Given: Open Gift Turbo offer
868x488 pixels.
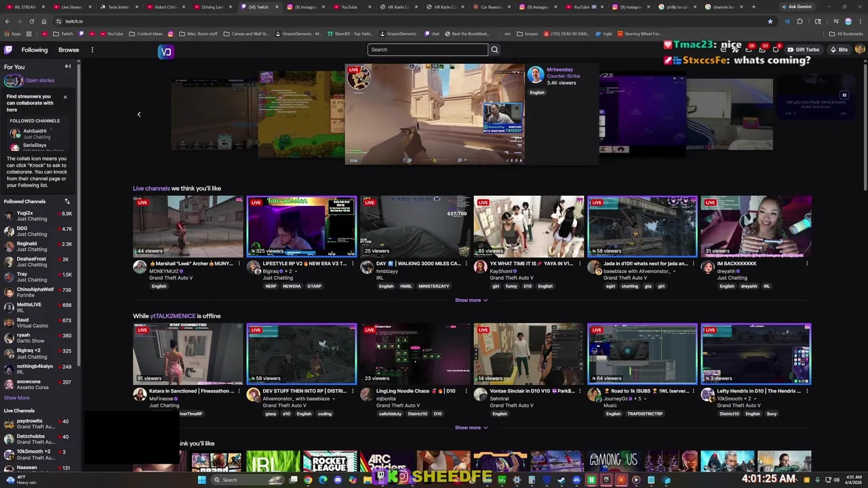Looking at the screenshot, I should pyautogui.click(x=803, y=49).
